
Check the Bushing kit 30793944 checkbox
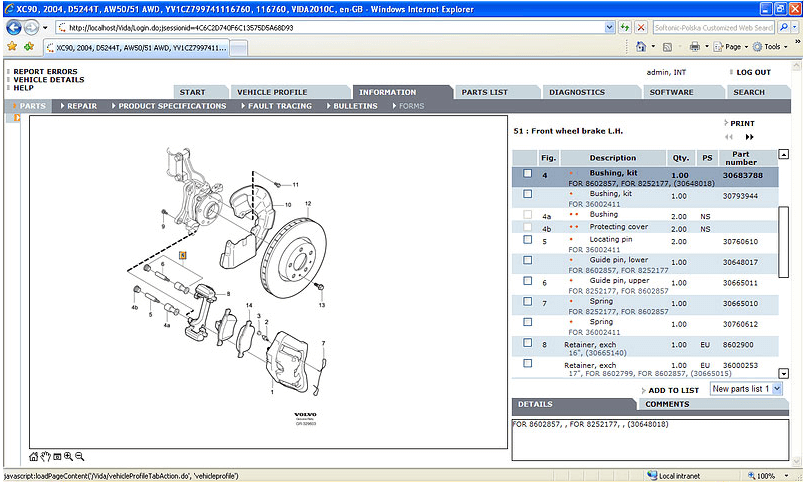click(527, 194)
